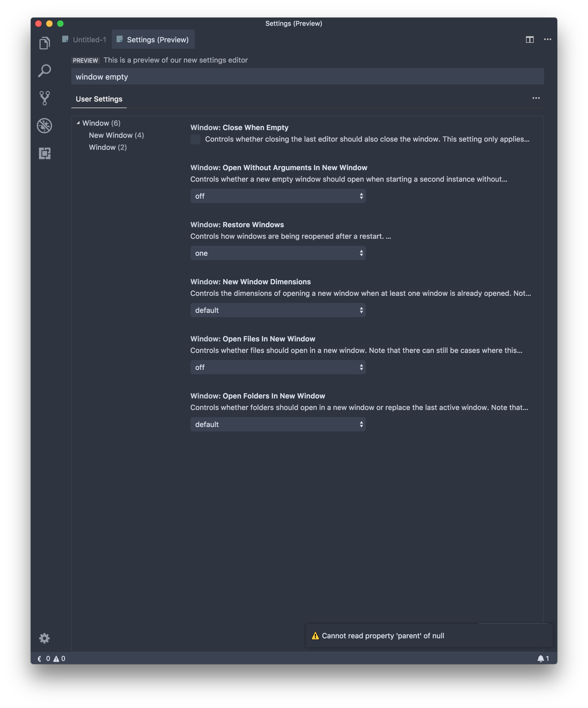This screenshot has height=708, width=588.
Task: Open the Explorer icon in activity bar
Action: point(45,42)
